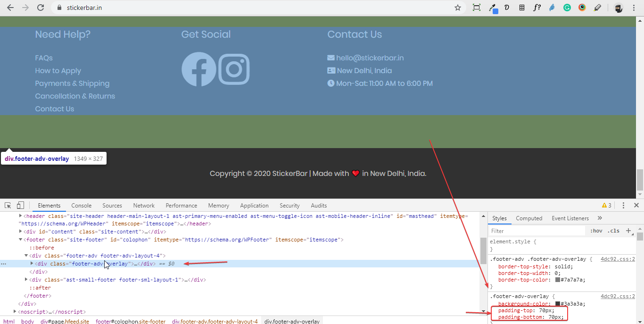
Task: Open the Facebook social icon in footer
Action: point(199,69)
